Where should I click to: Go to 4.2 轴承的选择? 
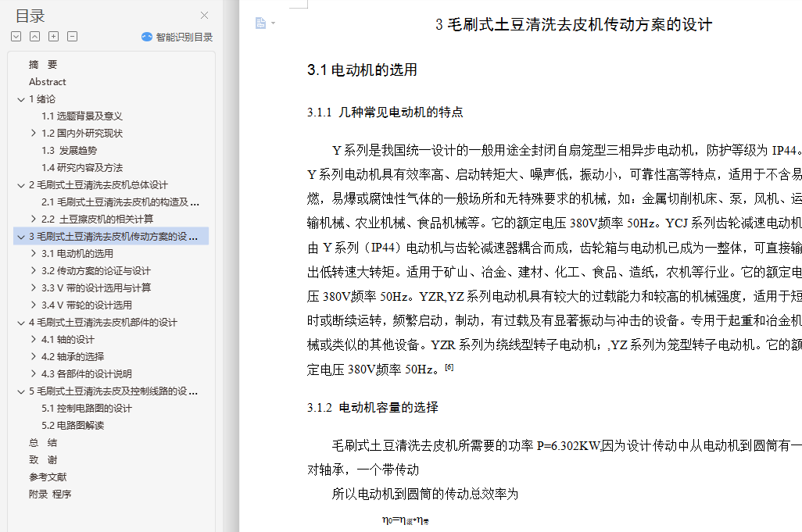click(x=73, y=357)
